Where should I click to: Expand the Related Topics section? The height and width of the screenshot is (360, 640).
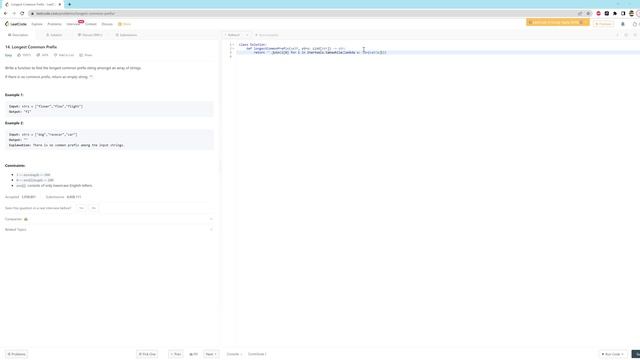point(109,229)
